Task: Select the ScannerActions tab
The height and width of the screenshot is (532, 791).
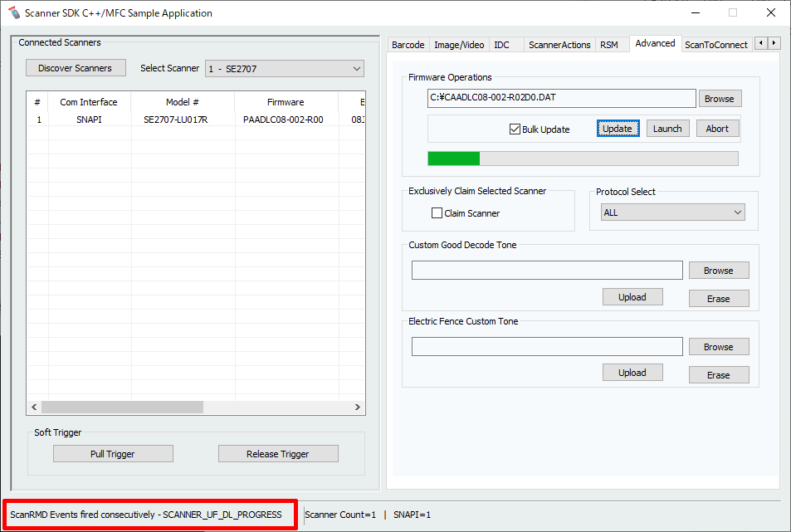Action: [559, 45]
